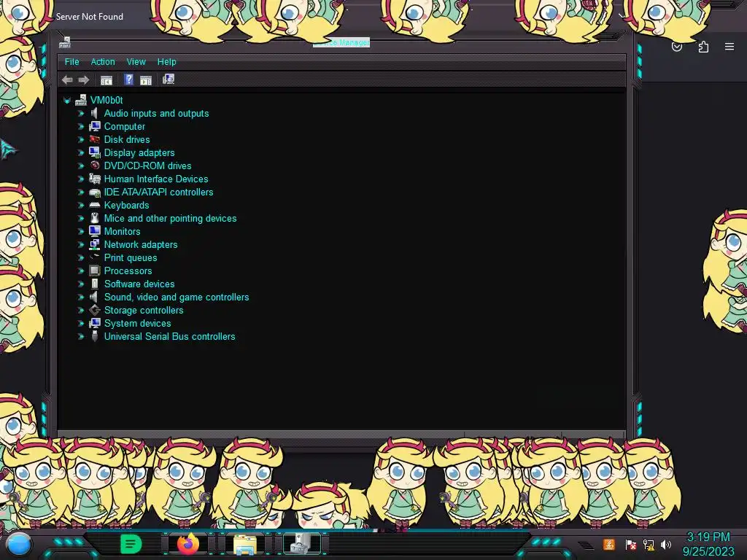Expand the Computer category arrow
The width and height of the screenshot is (747, 560).
coord(80,127)
